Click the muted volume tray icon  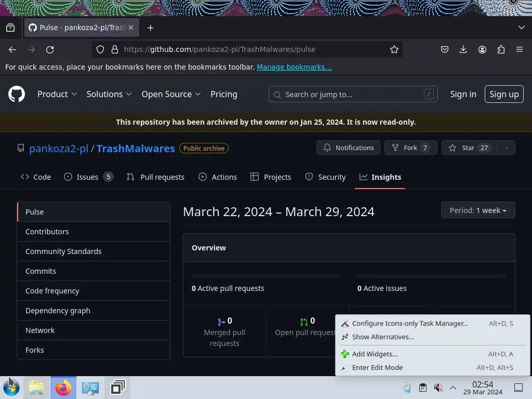pos(438,388)
